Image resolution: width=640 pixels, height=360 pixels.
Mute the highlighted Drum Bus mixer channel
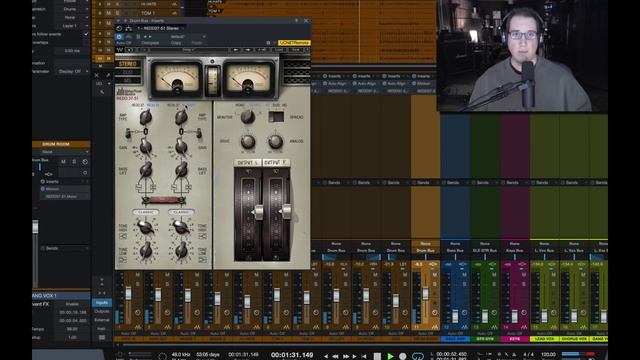click(x=435, y=275)
